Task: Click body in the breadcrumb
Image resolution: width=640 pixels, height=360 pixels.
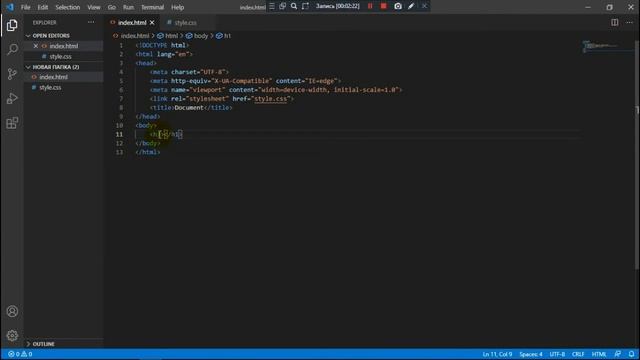Action: (201, 36)
